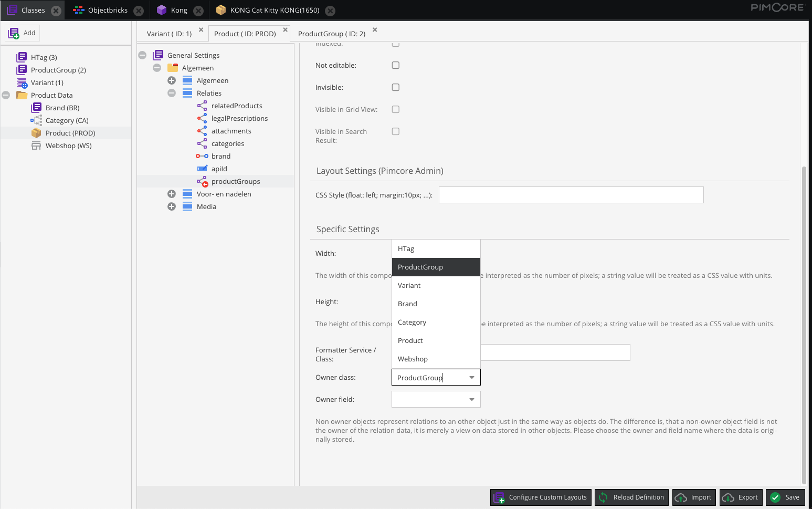Screen dimensions: 812x509
Task: Enable the Not editable checkbox
Action: coord(395,65)
